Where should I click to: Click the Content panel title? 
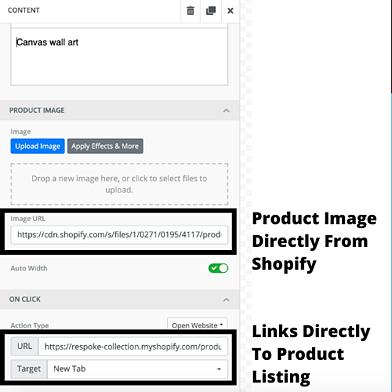[x=24, y=10]
